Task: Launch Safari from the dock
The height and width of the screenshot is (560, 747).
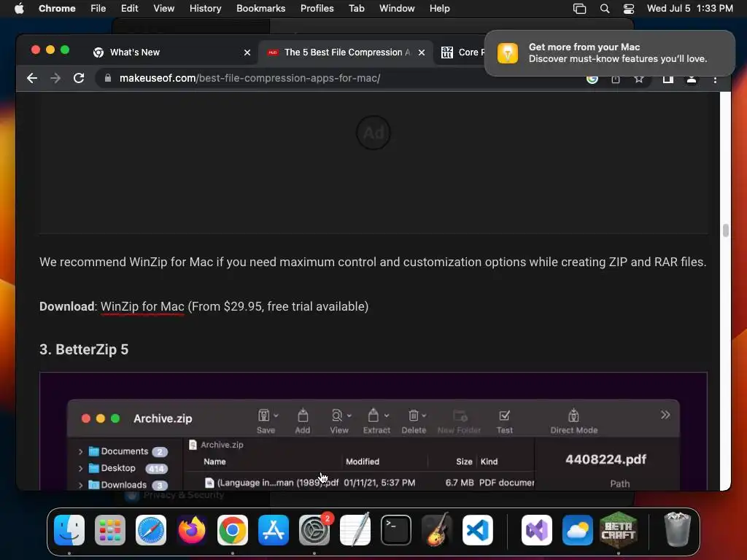Action: click(x=151, y=530)
